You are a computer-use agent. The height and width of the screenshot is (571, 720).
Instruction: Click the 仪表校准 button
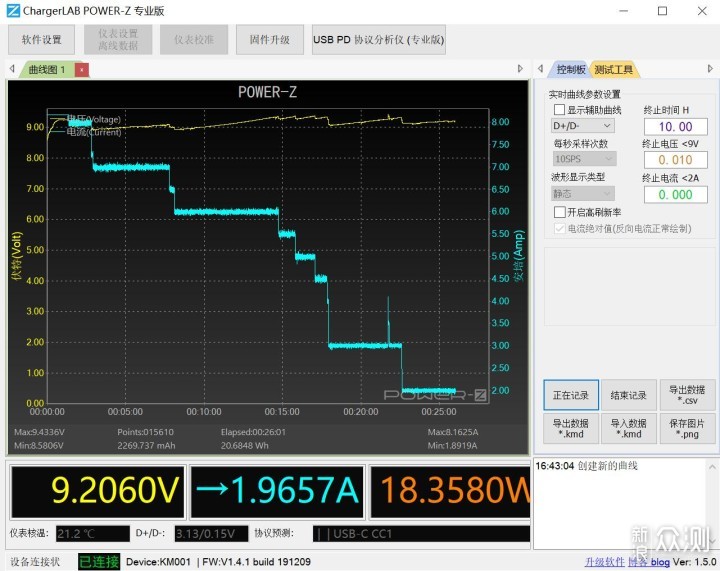[194, 39]
